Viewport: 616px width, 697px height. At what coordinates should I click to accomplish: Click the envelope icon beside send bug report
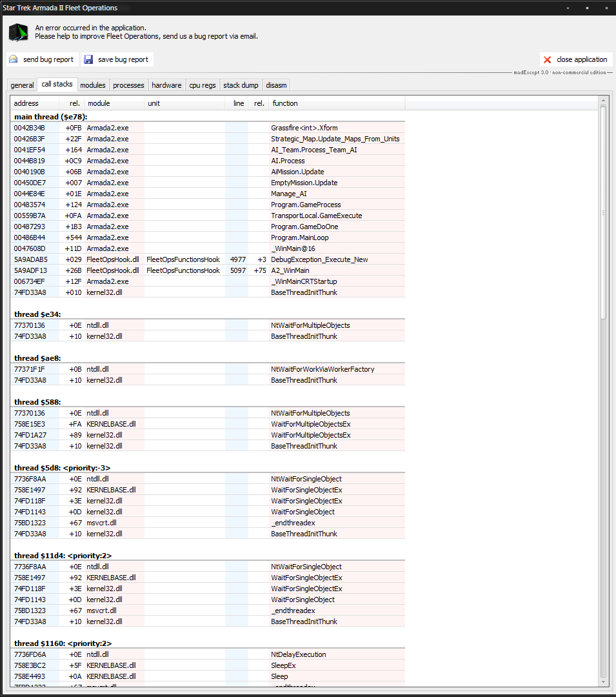(14, 59)
